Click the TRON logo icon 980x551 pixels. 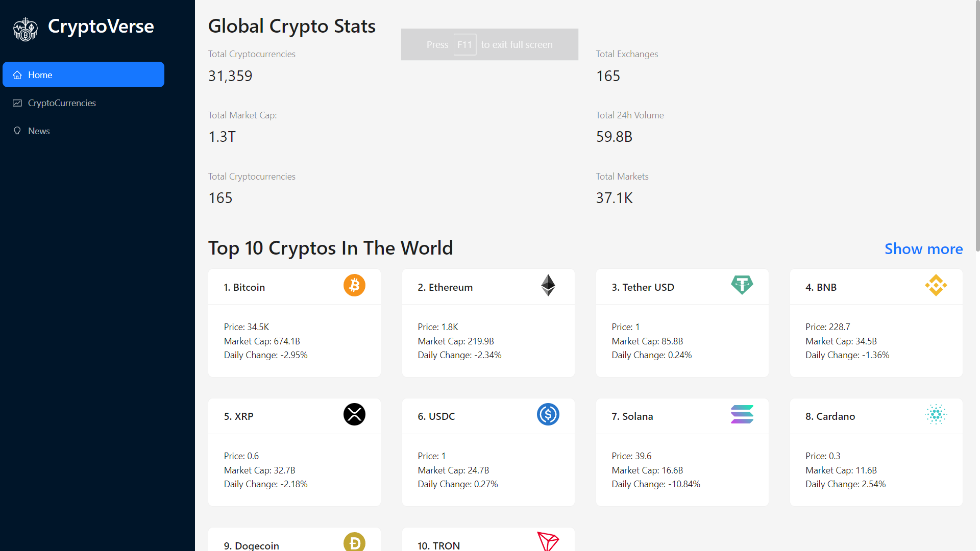coord(548,542)
